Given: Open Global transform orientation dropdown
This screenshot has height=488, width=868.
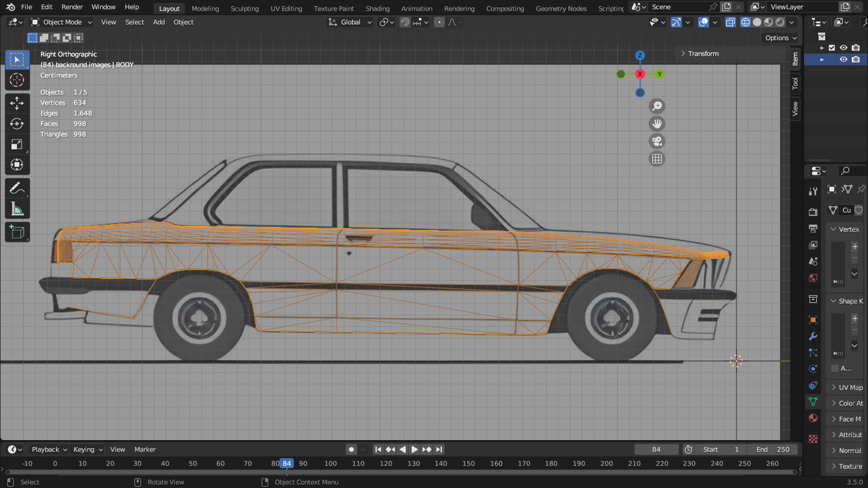Looking at the screenshot, I should 350,22.
